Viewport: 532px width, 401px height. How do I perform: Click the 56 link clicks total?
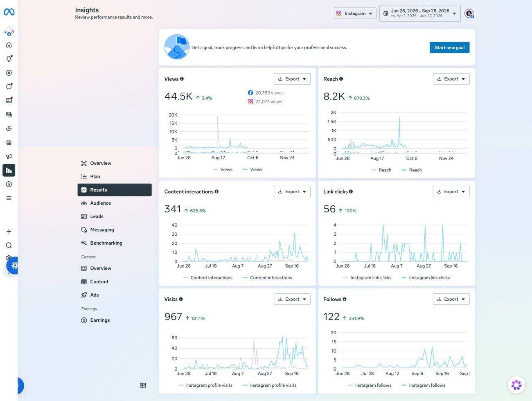pos(329,209)
